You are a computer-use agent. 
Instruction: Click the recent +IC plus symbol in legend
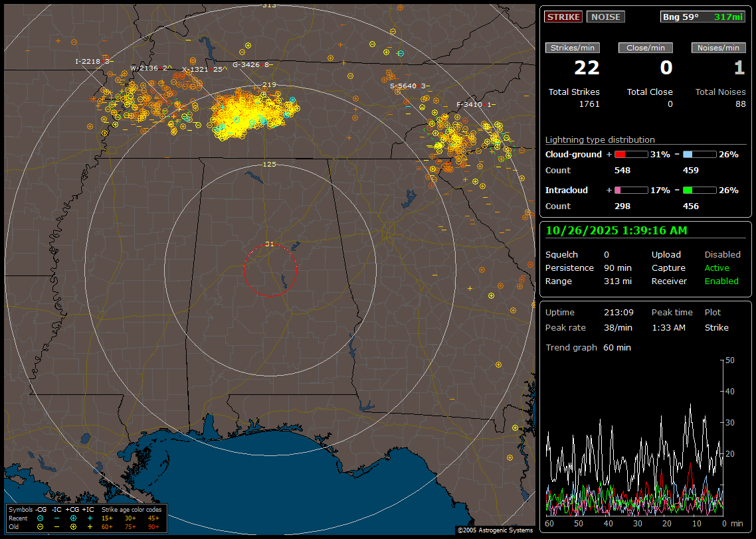pos(90,518)
